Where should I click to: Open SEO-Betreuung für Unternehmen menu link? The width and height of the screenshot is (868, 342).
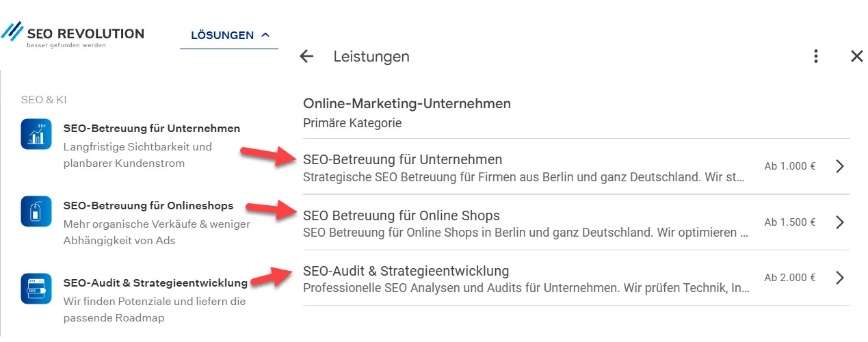point(152,128)
